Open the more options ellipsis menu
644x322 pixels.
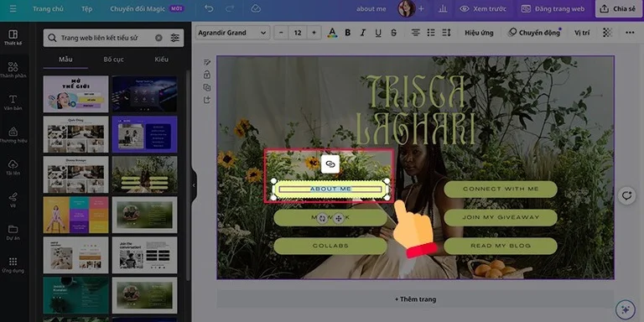point(630,33)
